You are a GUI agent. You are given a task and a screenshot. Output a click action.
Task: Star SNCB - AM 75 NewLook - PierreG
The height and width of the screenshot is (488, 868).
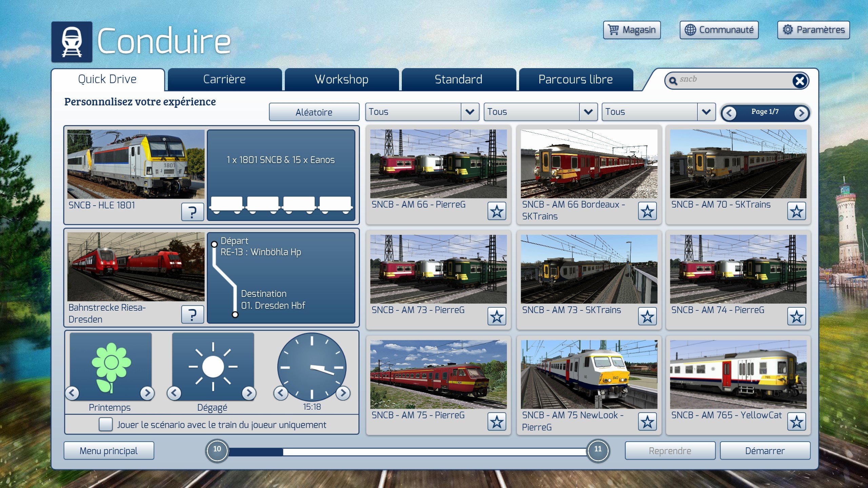(647, 422)
